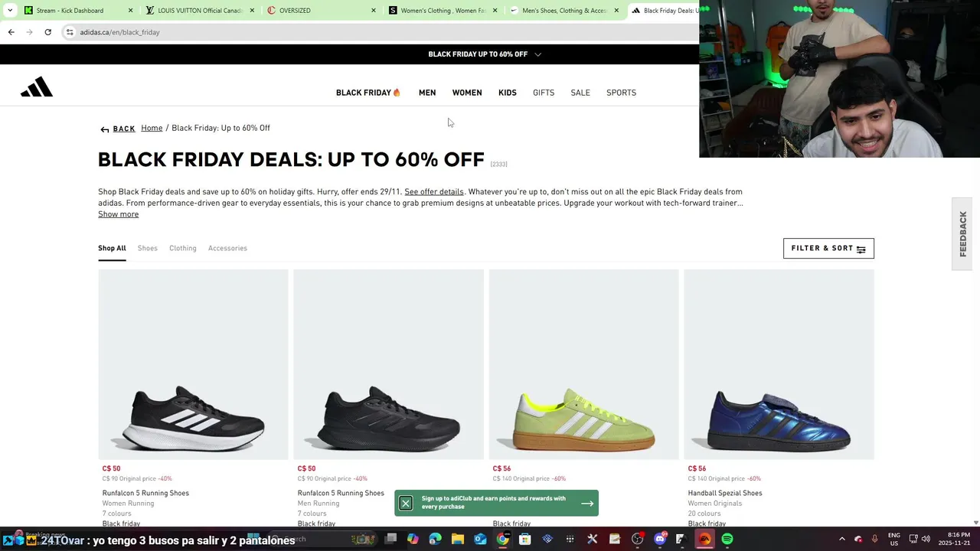Click the adiClub banner arrow icon
Image resolution: width=980 pixels, height=551 pixels.
pyautogui.click(x=587, y=503)
